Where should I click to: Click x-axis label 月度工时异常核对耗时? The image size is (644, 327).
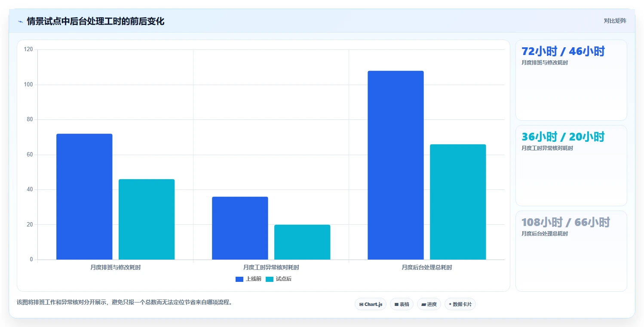(x=271, y=267)
